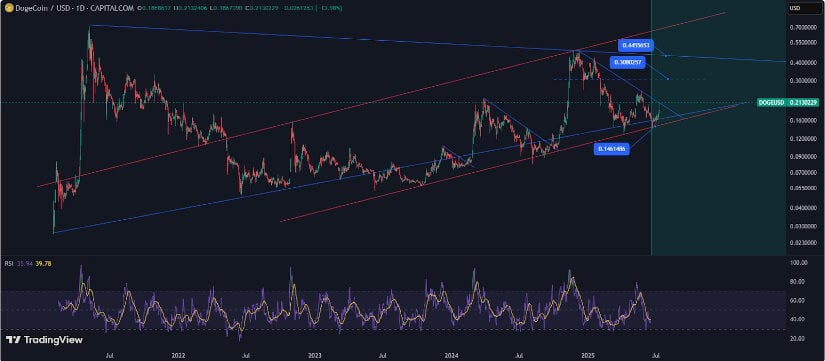Click the 2025 label on time axis
825x361 pixels.
tap(588, 356)
